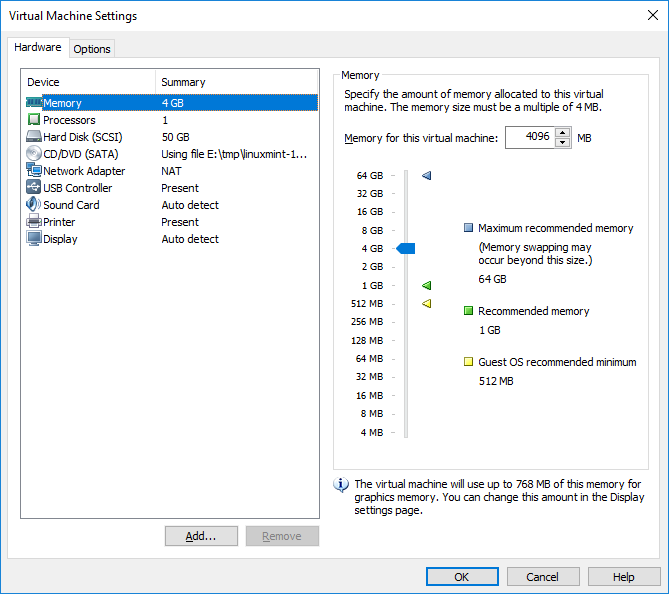Click the Processors chip icon
The height and width of the screenshot is (594, 669).
(x=34, y=119)
